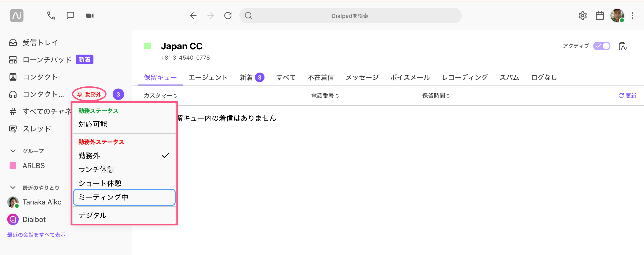
Task: Switch to ボイスメール tab
Action: coord(410,78)
